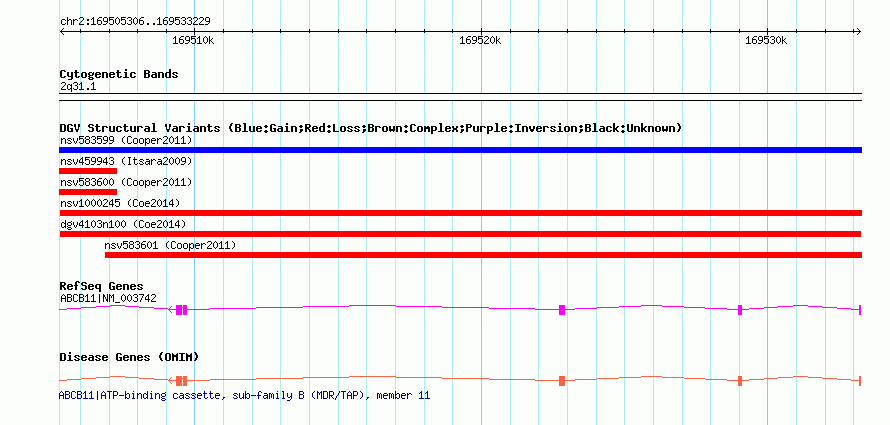890x425 pixels.
Task: Click the orange OMIM exon past 169520k
Action: click(x=562, y=381)
